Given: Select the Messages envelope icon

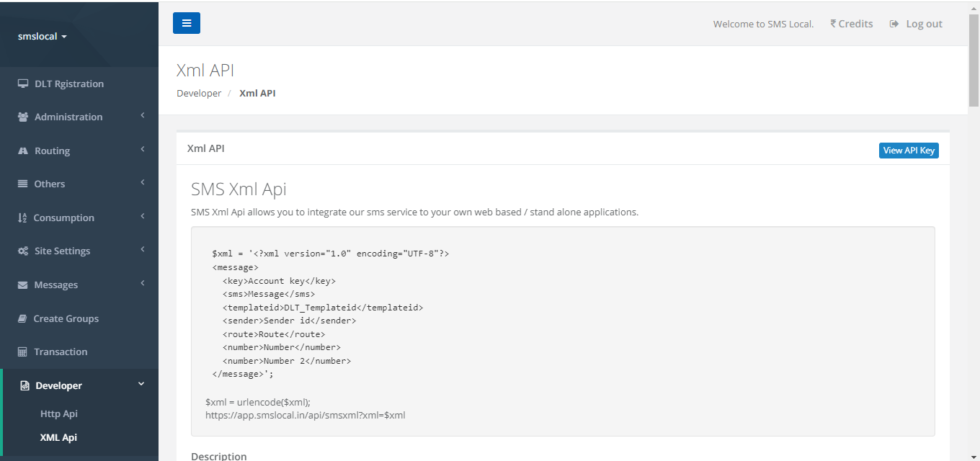Looking at the screenshot, I should (x=22, y=284).
